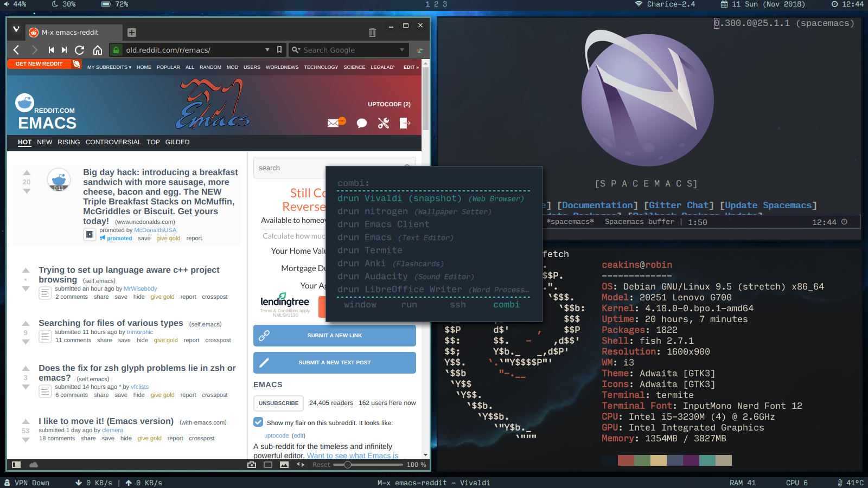Toggle 'Show my flair on this subreddit' checkbox
Screen dimensions: 868x488
click(x=259, y=422)
